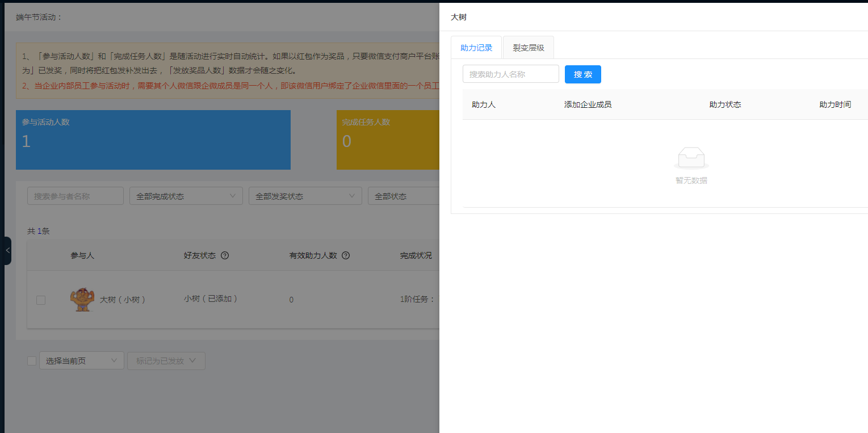Click the 助力时间 column header
Image resolution: width=868 pixels, height=433 pixels.
click(x=835, y=104)
